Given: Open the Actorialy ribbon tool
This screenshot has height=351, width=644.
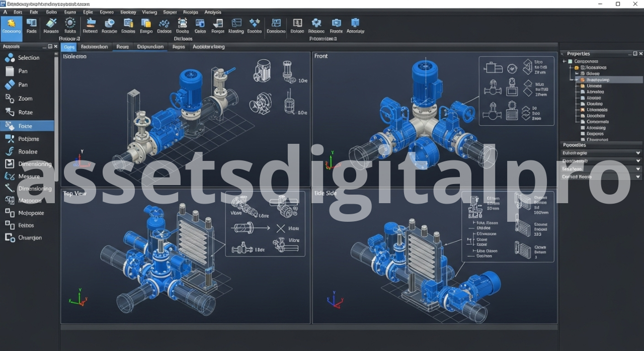Looking at the screenshot, I should click(x=355, y=26).
